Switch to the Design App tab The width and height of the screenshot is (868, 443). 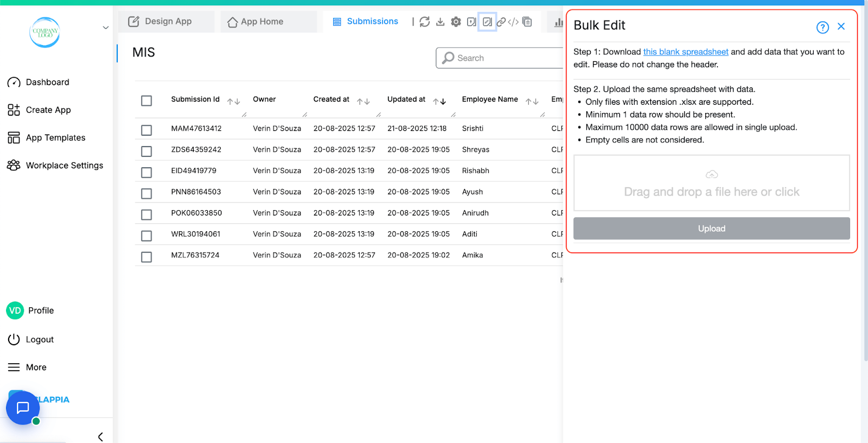tap(166, 22)
